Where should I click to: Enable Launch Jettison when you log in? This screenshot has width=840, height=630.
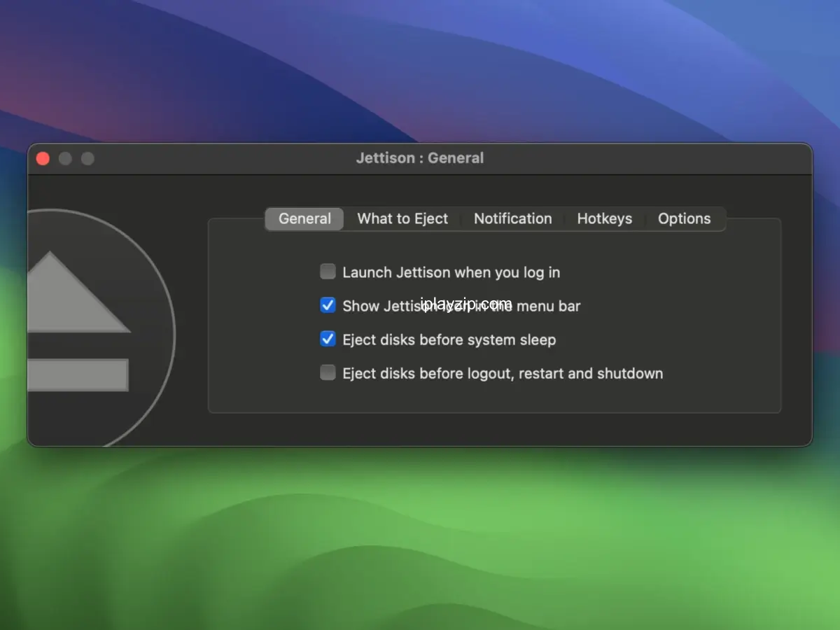(x=328, y=272)
